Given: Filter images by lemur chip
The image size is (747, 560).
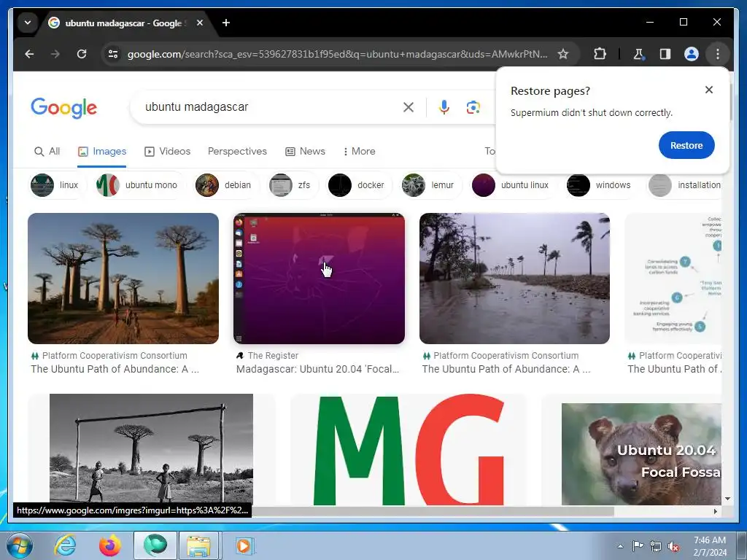Looking at the screenshot, I should (x=430, y=185).
